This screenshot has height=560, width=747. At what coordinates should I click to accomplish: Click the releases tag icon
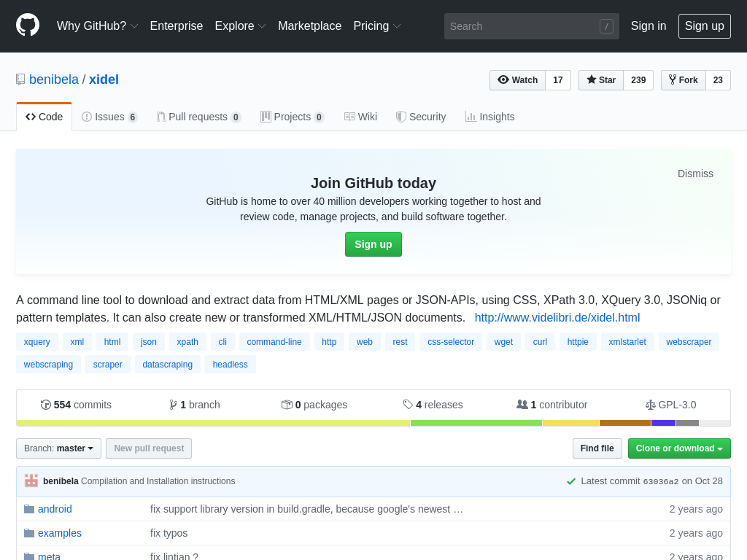[408, 405]
